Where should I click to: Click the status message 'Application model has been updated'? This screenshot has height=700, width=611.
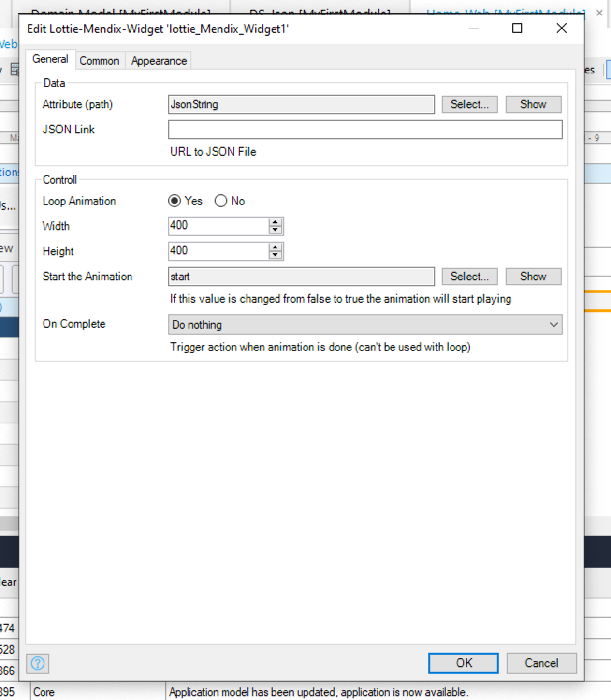[319, 692]
